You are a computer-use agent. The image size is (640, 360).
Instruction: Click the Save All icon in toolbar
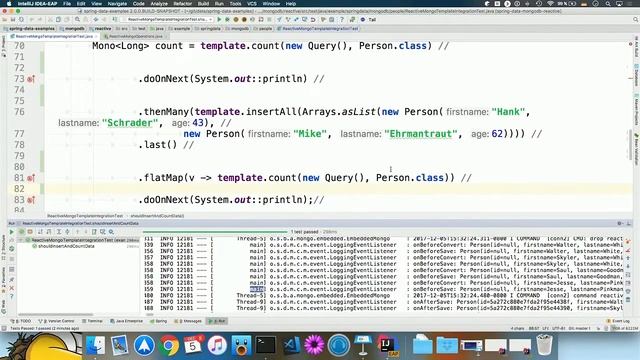13,19
